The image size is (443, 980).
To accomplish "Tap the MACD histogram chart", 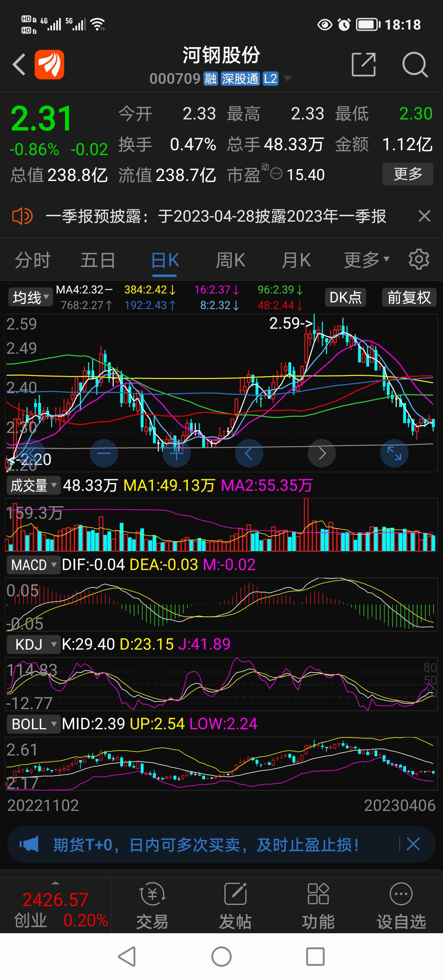I will coord(221,604).
